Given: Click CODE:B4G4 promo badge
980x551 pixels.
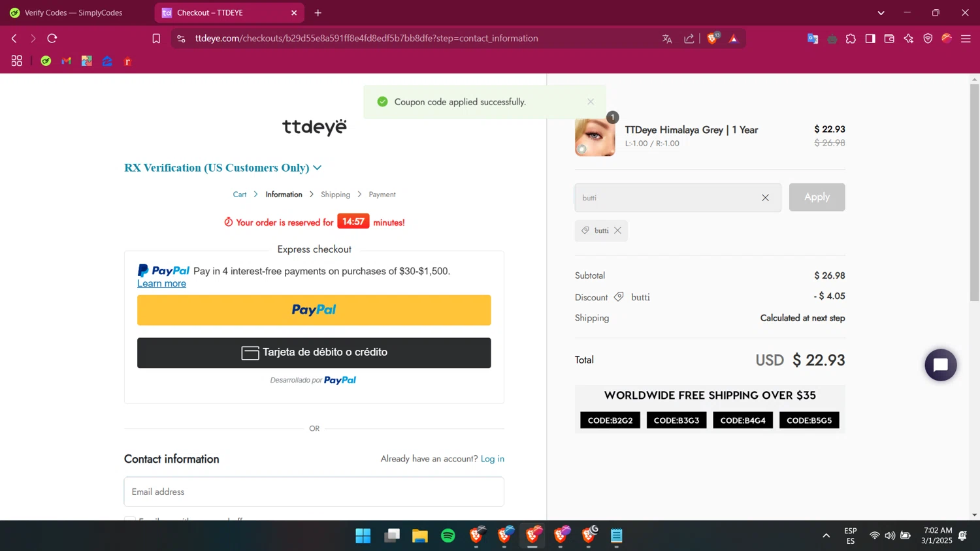Looking at the screenshot, I should pyautogui.click(x=743, y=420).
